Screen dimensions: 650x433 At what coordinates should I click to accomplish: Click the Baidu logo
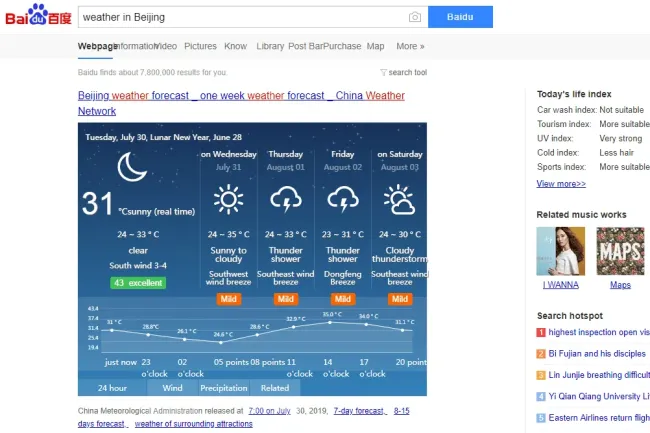click(x=37, y=17)
